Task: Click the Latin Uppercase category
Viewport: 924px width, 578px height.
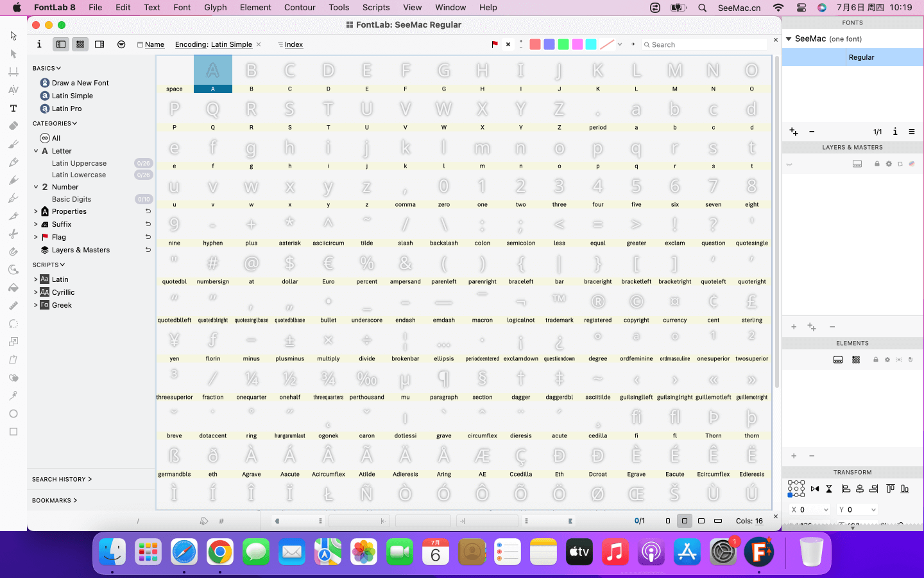Action: point(79,163)
